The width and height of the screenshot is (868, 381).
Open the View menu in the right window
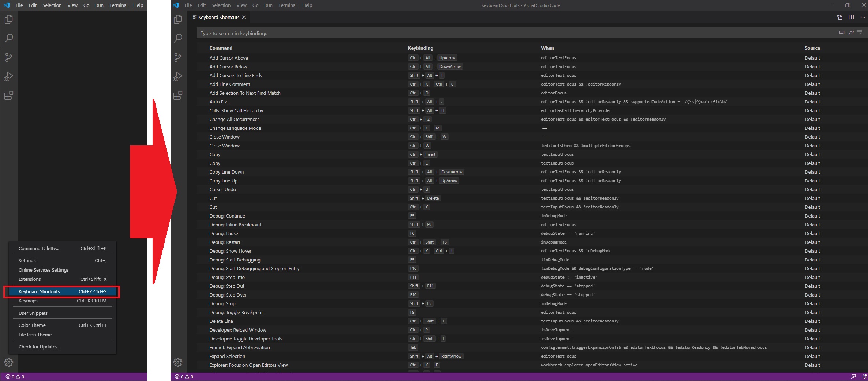tap(242, 5)
